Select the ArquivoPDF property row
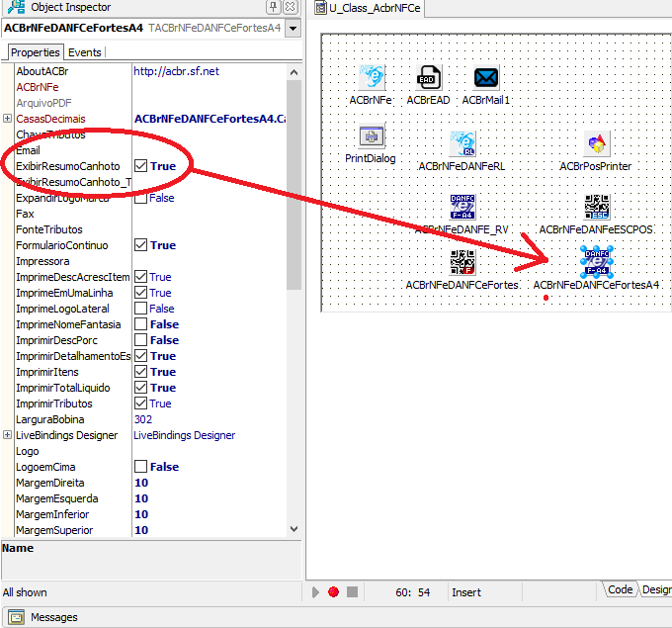Image resolution: width=672 pixels, height=628 pixels. pos(150,103)
